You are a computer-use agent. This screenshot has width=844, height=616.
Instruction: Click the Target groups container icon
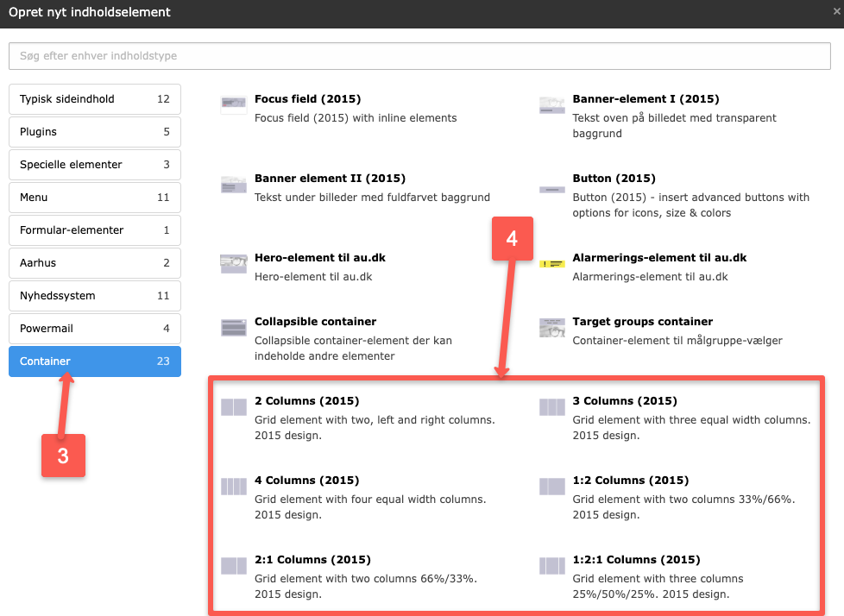pyautogui.click(x=552, y=328)
